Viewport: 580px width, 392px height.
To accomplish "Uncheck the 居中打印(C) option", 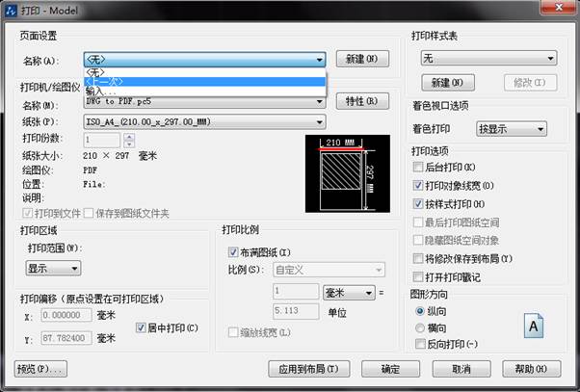I will pos(142,327).
